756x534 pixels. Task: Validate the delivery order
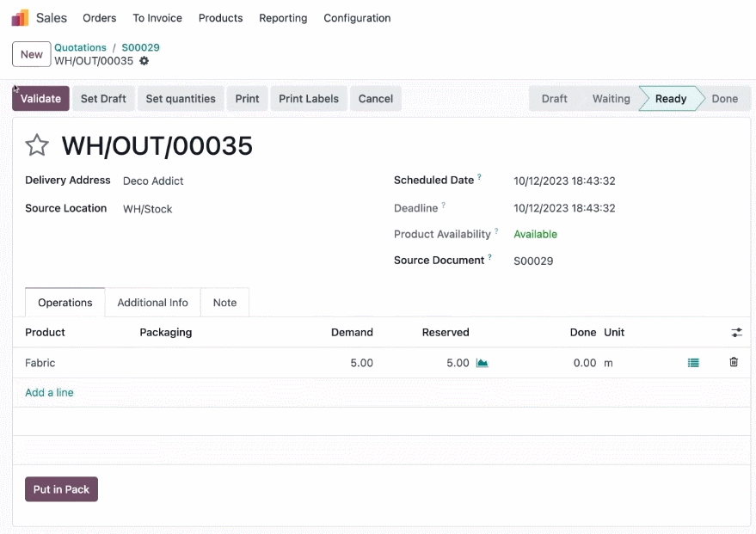(40, 98)
